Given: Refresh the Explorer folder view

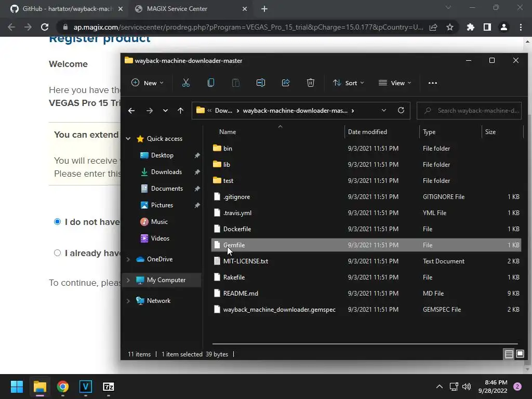Looking at the screenshot, I should click(x=401, y=110).
